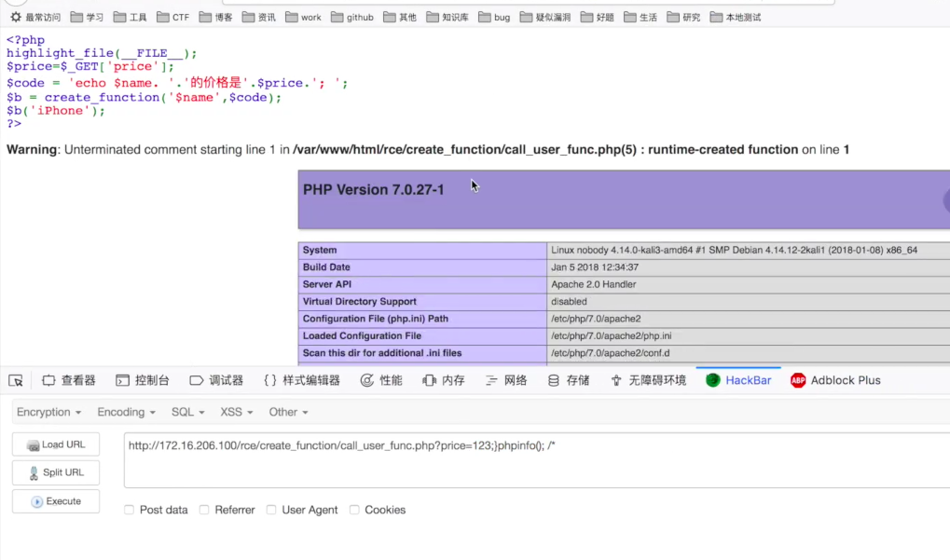The image size is (950, 560).
Task: Click the Virtual Directory Support label
Action: 359,302
